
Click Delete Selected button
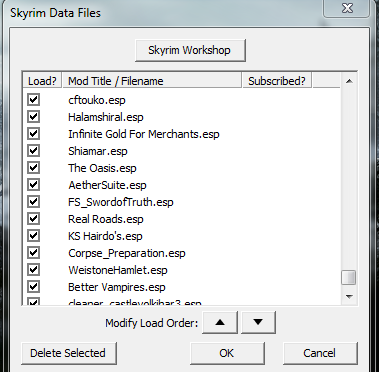point(69,353)
